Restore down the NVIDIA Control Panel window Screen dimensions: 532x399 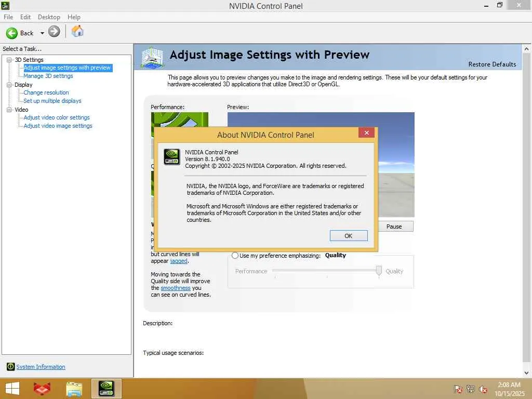pyautogui.click(x=499, y=5)
